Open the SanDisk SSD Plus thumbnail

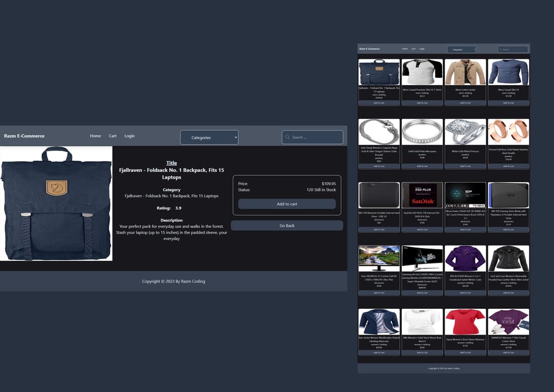[x=422, y=195]
